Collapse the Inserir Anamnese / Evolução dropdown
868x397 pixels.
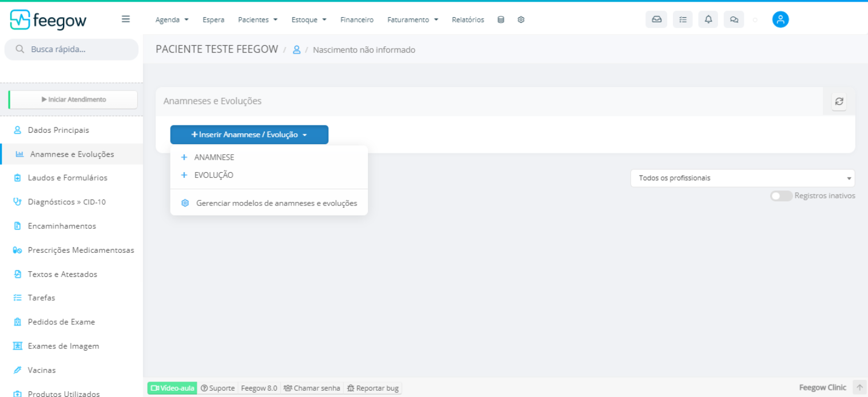pyautogui.click(x=249, y=134)
